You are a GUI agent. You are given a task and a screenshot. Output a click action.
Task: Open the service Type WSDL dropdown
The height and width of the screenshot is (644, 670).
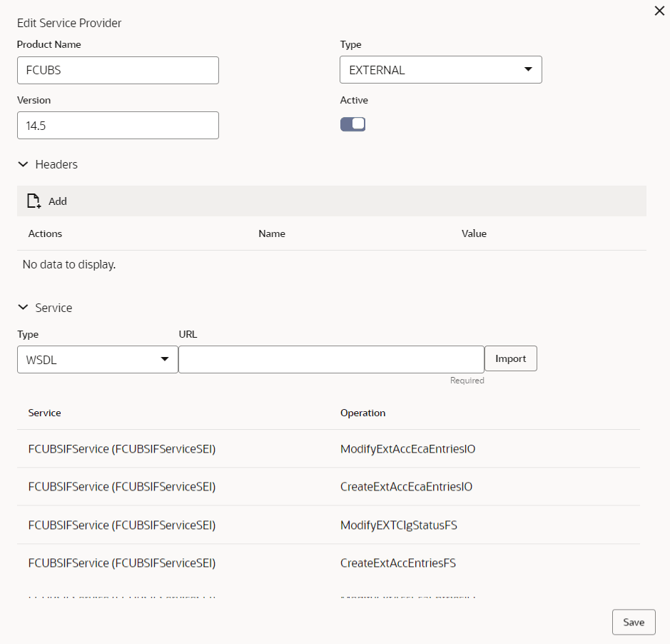point(97,360)
